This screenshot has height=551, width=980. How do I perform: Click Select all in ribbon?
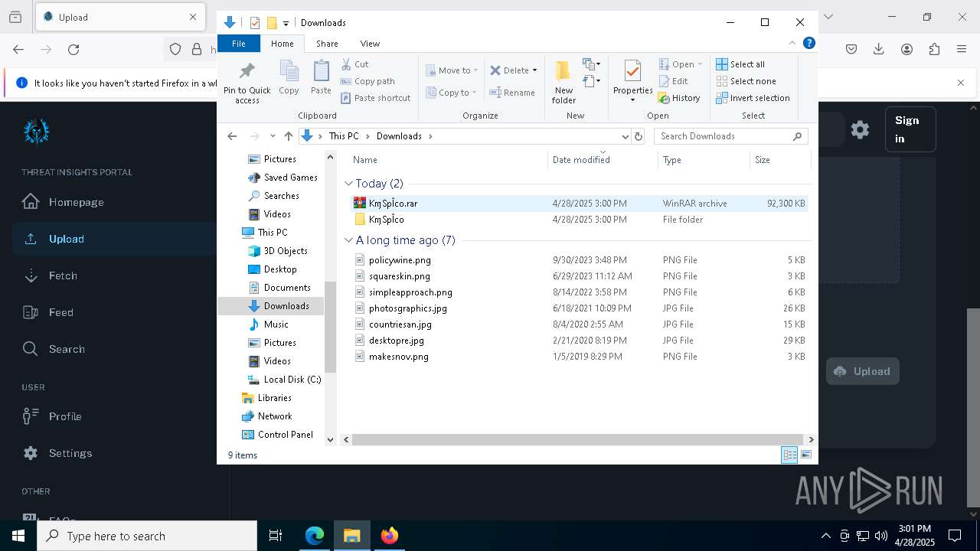click(x=740, y=64)
